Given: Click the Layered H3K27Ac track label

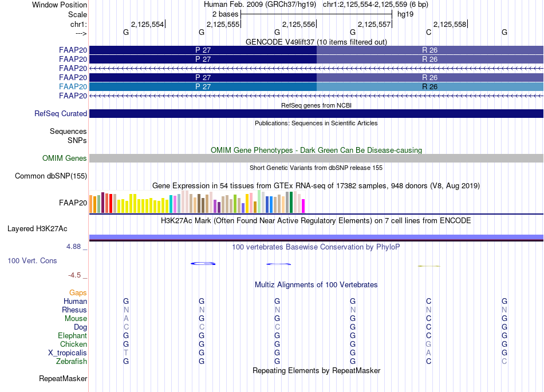Looking at the screenshot, I should coord(37,228).
